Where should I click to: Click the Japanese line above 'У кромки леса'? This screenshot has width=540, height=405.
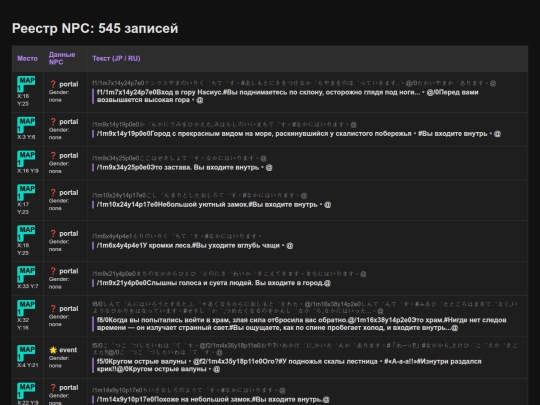tap(177, 236)
